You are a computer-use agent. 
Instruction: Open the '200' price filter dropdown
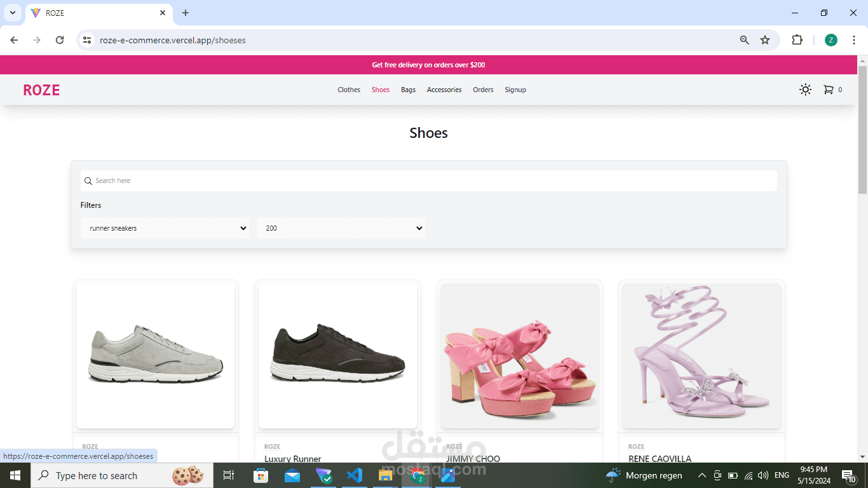pyautogui.click(x=341, y=228)
